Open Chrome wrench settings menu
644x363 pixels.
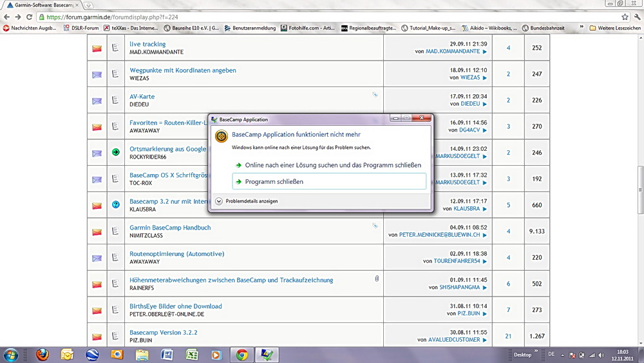click(638, 17)
